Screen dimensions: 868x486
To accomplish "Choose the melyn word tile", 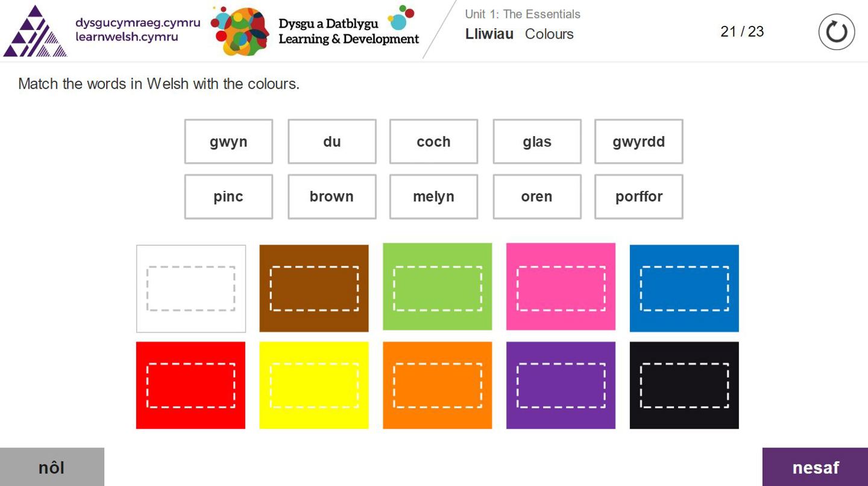I will pos(433,197).
